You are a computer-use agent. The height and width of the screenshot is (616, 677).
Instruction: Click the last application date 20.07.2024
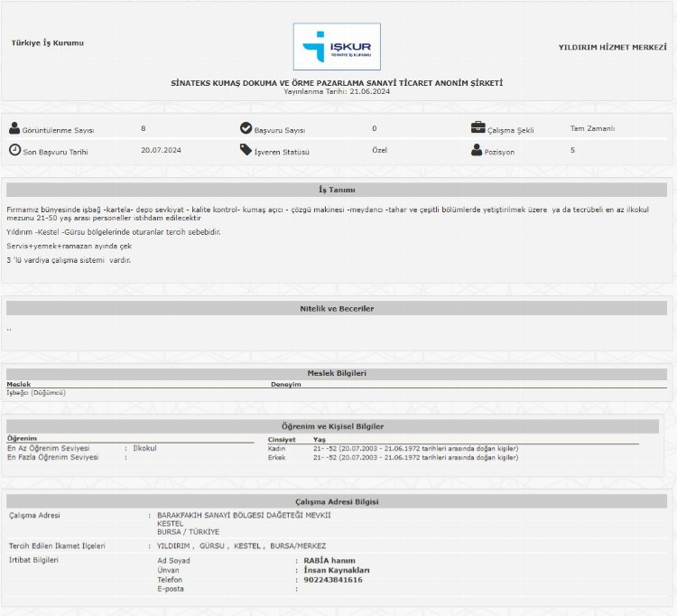pyautogui.click(x=161, y=150)
